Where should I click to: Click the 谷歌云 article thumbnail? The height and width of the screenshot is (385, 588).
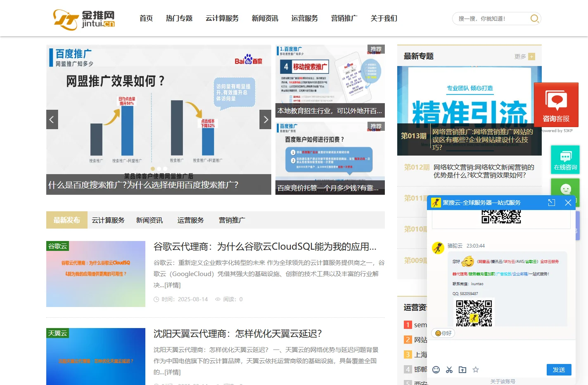click(x=96, y=274)
